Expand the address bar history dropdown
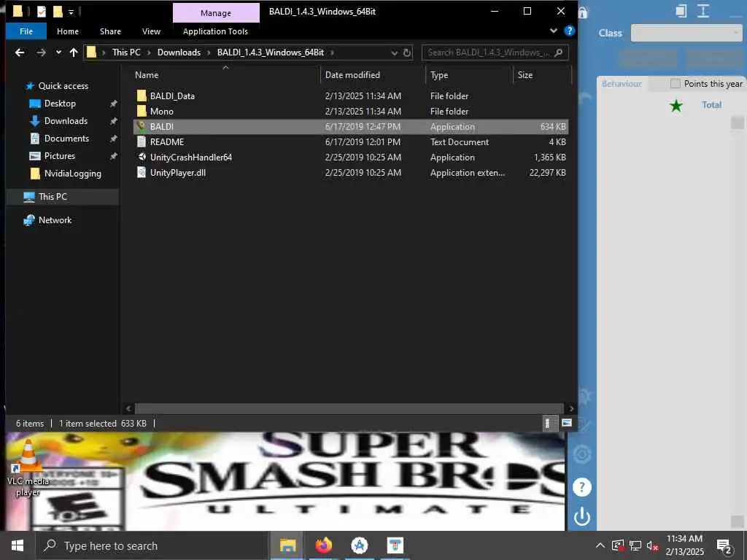This screenshot has height=560, width=747. (x=394, y=52)
